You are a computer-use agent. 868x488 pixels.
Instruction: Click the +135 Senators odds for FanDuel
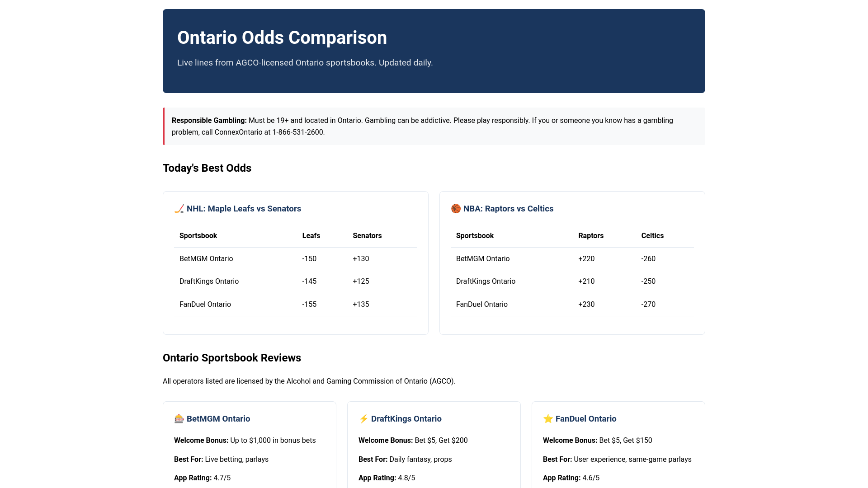[x=361, y=305]
